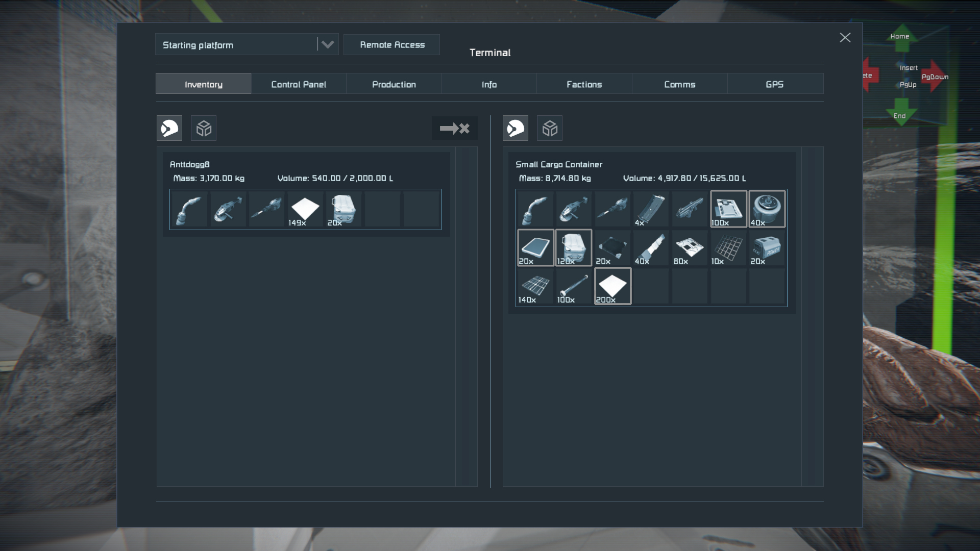
Task: Open the Production tab
Action: (394, 84)
